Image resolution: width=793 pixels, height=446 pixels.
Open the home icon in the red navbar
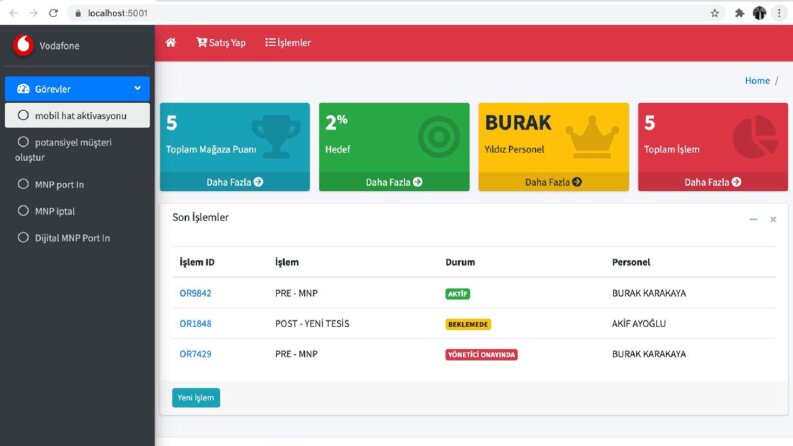[x=171, y=42]
